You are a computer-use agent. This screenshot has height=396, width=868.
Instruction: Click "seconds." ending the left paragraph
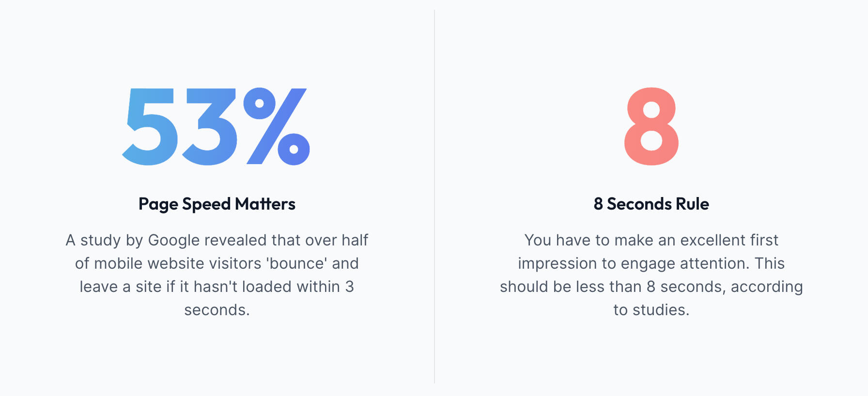217,310
